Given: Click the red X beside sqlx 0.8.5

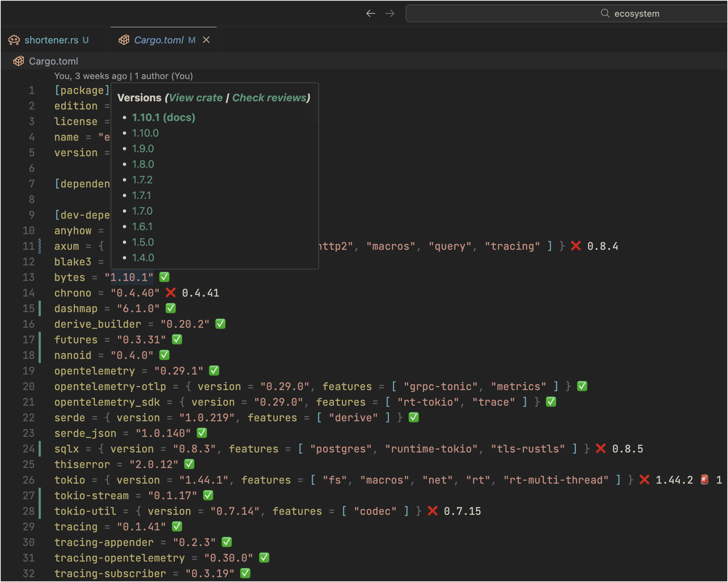Looking at the screenshot, I should (x=600, y=449).
